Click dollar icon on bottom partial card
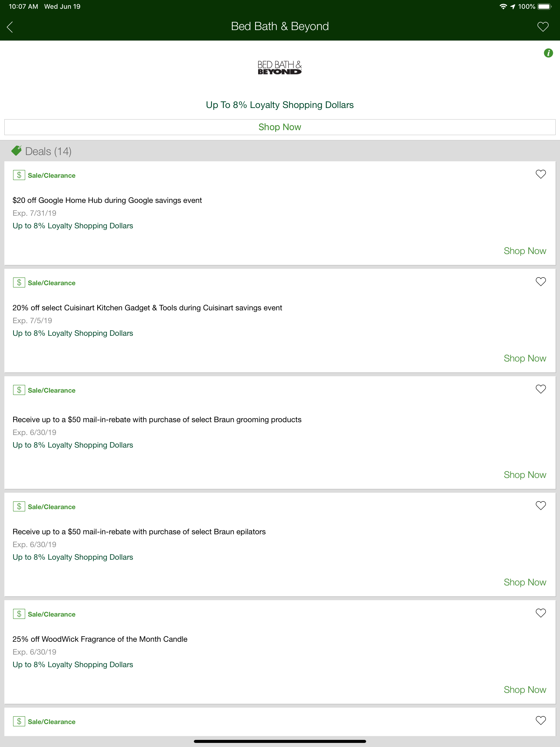The width and height of the screenshot is (560, 747). point(19,721)
